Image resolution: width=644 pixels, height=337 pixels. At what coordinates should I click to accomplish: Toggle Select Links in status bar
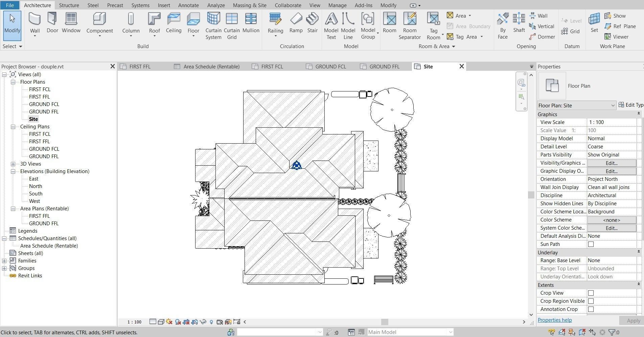(552, 332)
